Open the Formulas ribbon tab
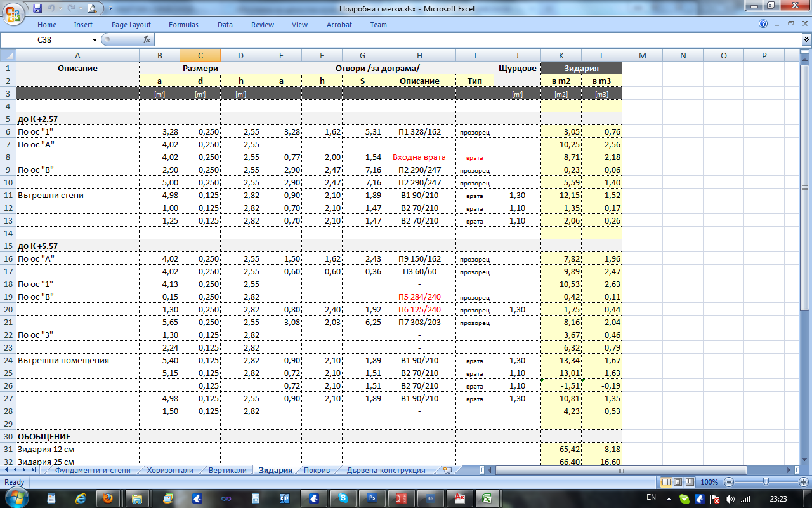 click(183, 25)
